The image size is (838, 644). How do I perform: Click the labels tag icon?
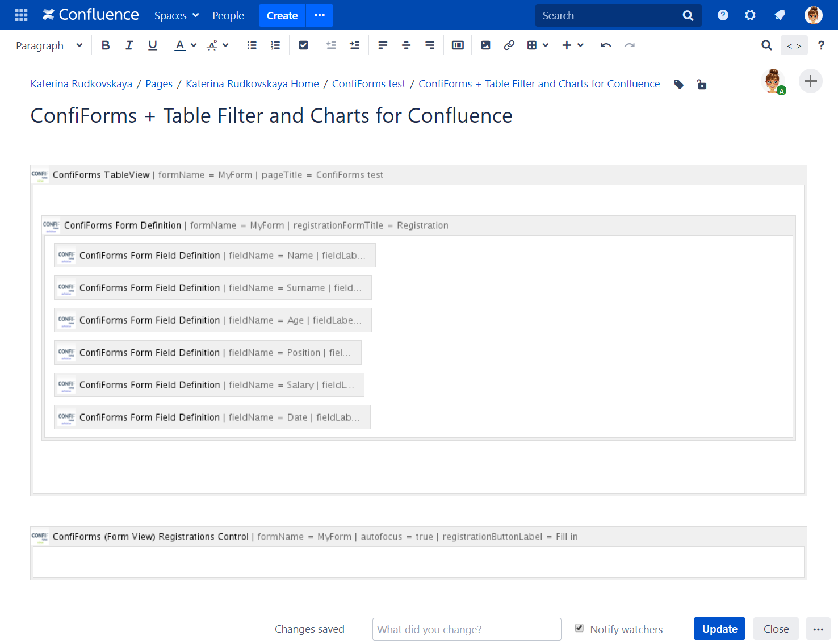(678, 84)
